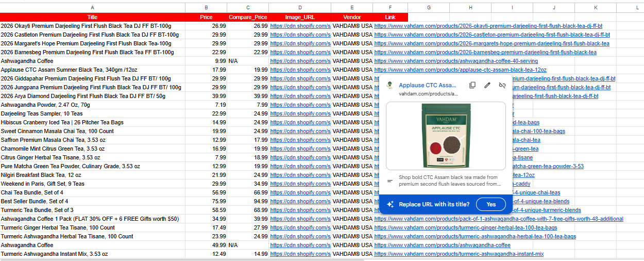644x261 pixels.
Task: Select the N/A cell beside price 49.99
Action: [248, 245]
